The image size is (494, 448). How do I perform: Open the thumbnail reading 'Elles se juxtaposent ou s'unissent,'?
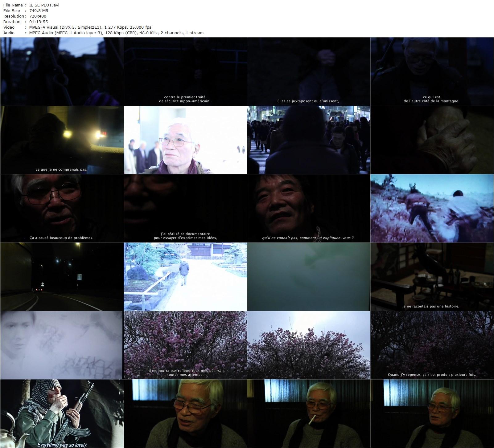coord(309,71)
